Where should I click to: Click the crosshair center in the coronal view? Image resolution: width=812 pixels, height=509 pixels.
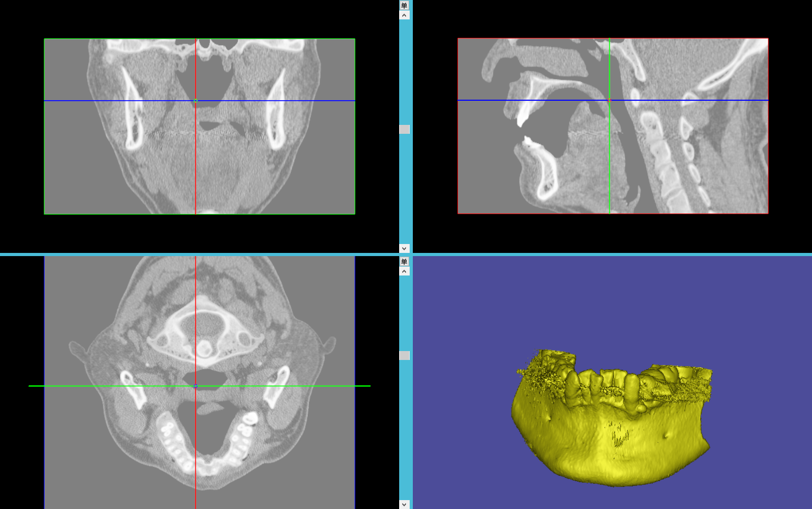195,100
